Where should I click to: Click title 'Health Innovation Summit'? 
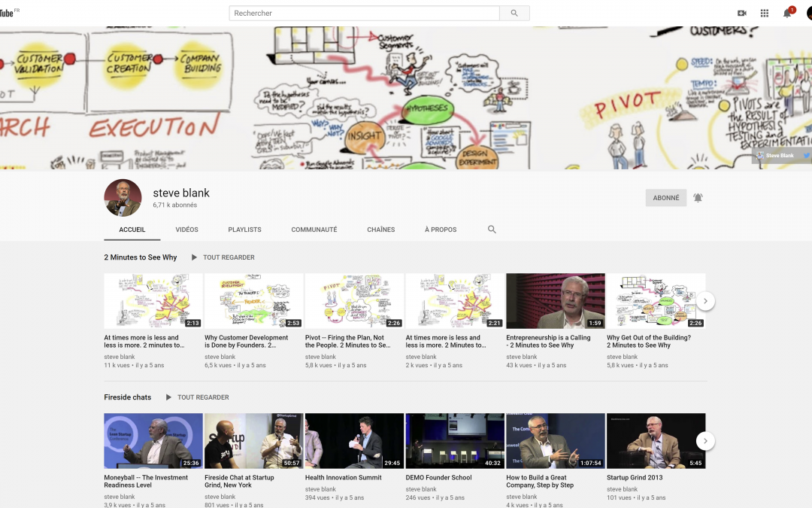[x=344, y=477]
